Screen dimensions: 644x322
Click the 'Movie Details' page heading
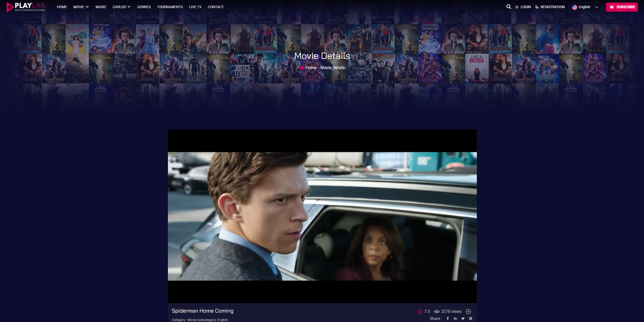[322, 56]
